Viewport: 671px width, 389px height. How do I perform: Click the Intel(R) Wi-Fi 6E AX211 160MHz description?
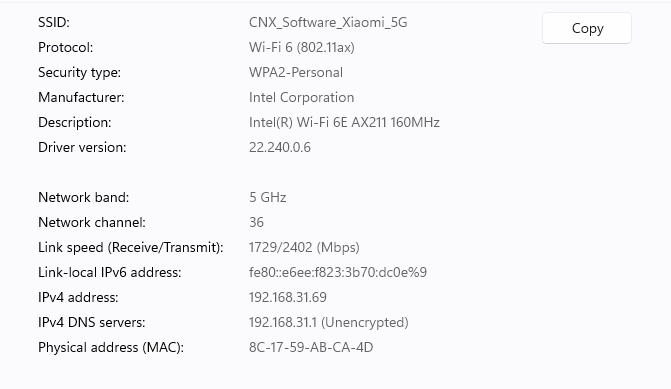(x=344, y=122)
